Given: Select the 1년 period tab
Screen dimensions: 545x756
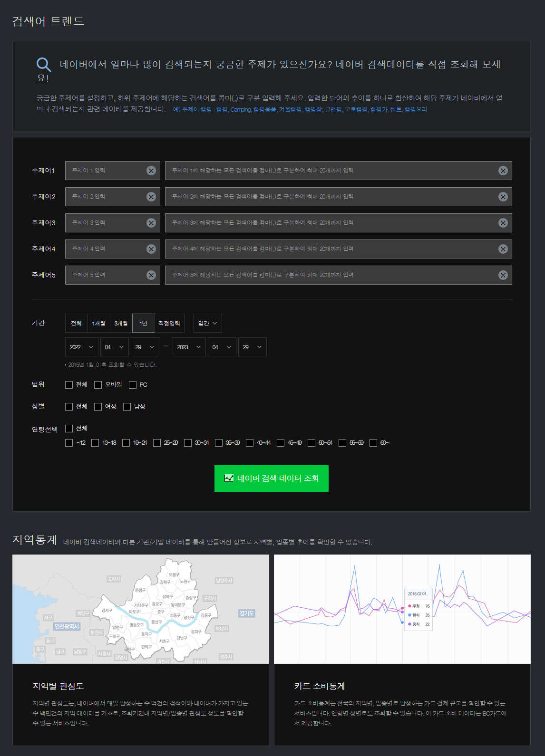Looking at the screenshot, I should click(143, 323).
